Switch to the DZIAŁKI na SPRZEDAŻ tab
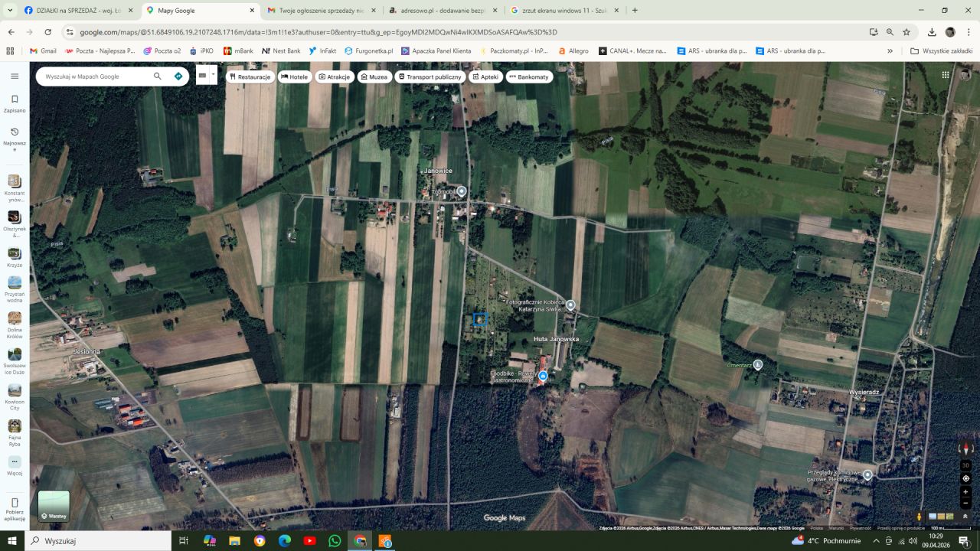This screenshot has width=980, height=551. coord(73,11)
